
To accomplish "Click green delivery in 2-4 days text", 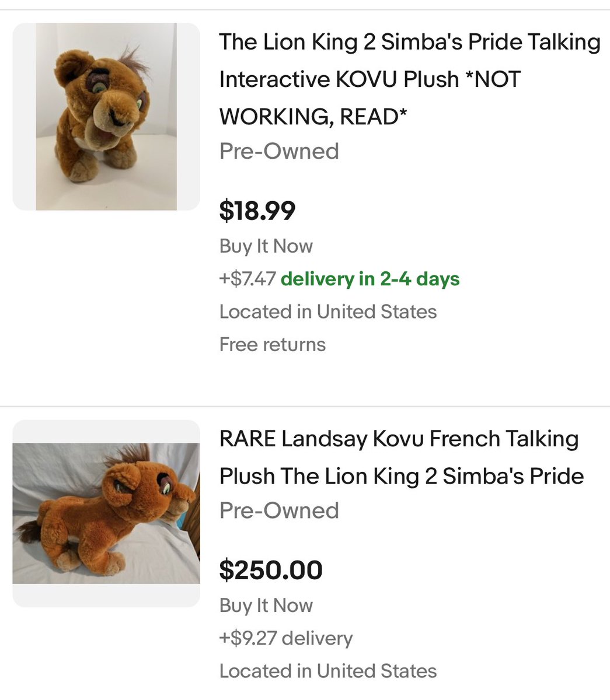I will 370,279.
